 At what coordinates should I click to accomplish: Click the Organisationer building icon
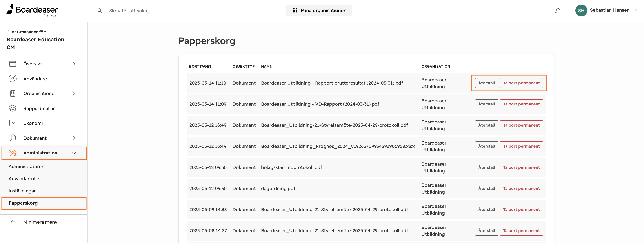click(13, 94)
